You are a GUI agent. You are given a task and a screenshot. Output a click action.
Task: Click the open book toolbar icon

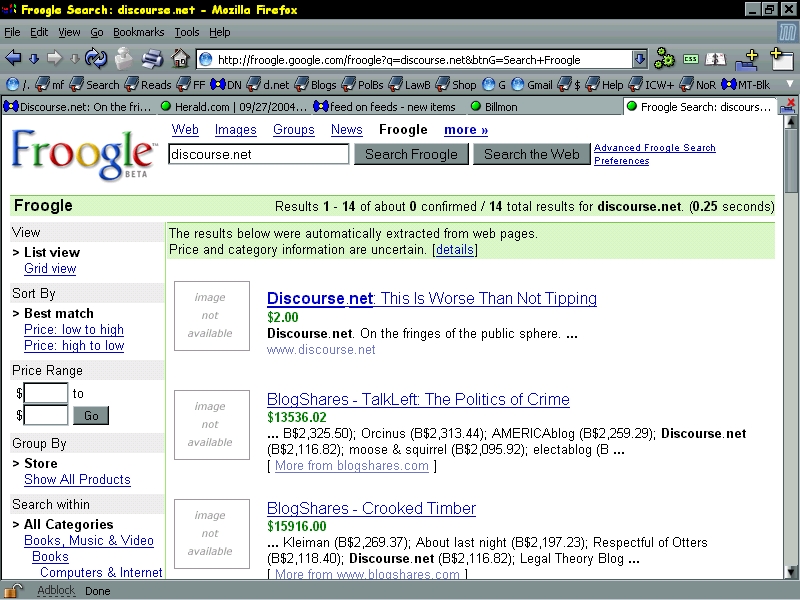click(715, 59)
